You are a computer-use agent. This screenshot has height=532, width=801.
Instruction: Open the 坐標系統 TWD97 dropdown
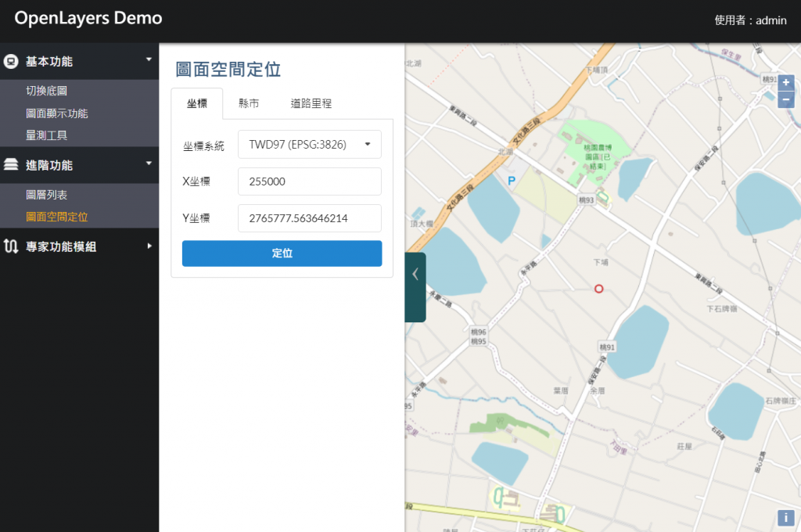pos(310,144)
